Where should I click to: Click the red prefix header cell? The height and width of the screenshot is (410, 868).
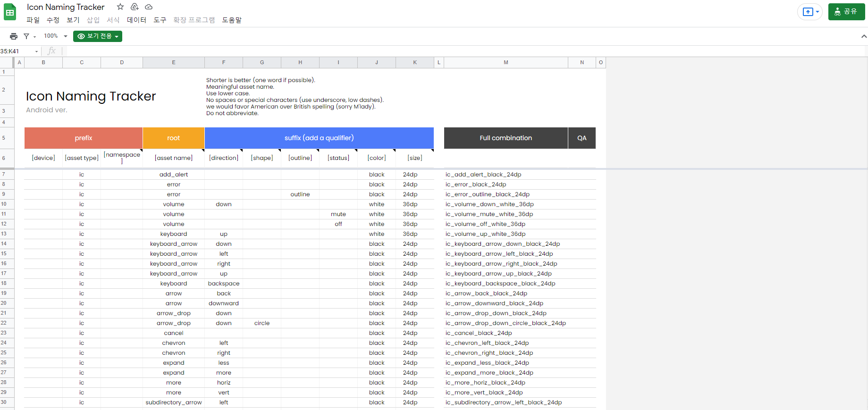[84, 138]
